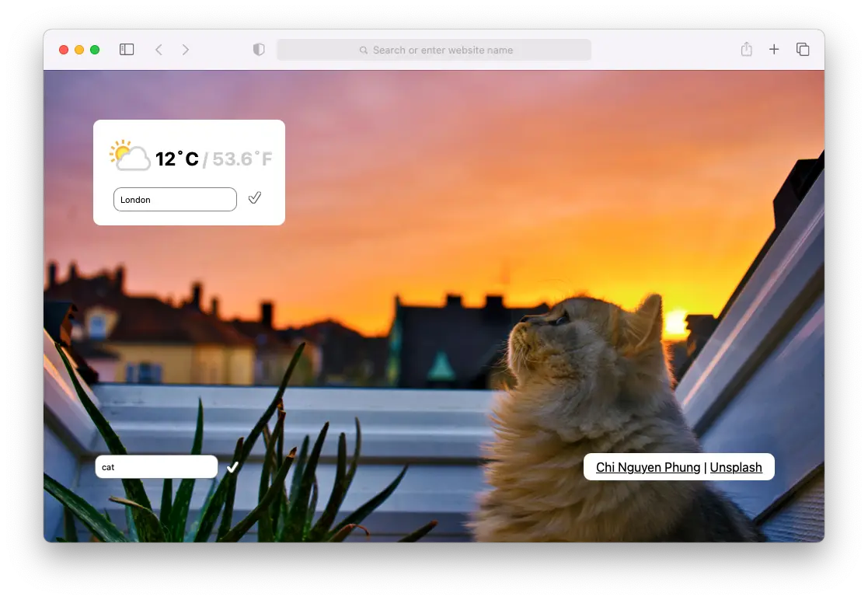Click the magnifier icon in the address bar
Screen dimensions: 868x600
tap(364, 51)
